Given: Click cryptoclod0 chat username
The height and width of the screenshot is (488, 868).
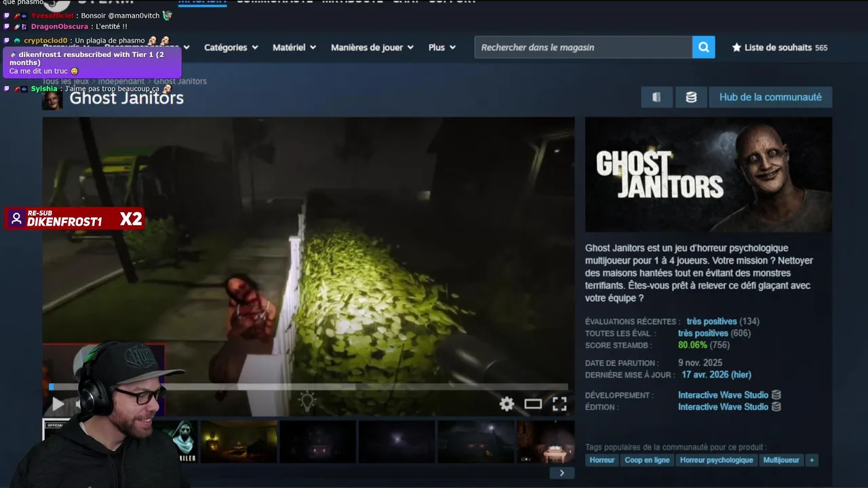Looking at the screenshot, I should (x=45, y=41).
